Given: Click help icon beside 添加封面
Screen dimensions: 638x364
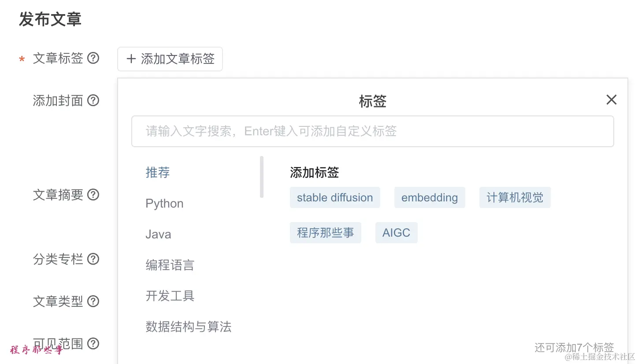Looking at the screenshot, I should coord(93,100).
